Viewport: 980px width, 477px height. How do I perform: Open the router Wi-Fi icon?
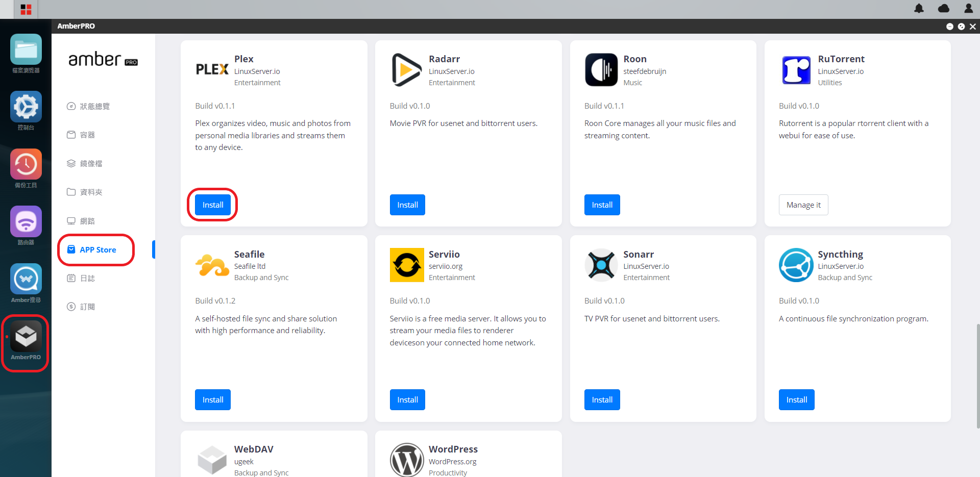pyautogui.click(x=26, y=221)
